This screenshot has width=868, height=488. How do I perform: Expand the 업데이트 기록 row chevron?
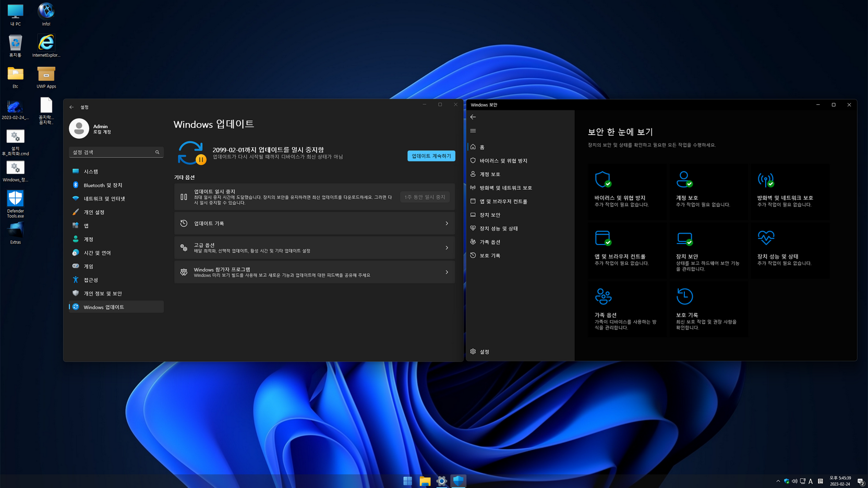[447, 224]
